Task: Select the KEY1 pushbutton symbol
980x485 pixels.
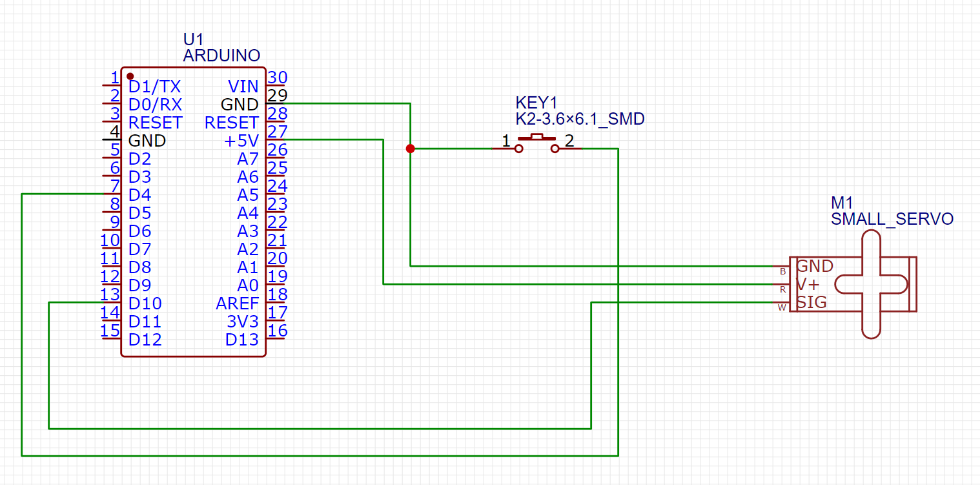Action: (x=536, y=143)
